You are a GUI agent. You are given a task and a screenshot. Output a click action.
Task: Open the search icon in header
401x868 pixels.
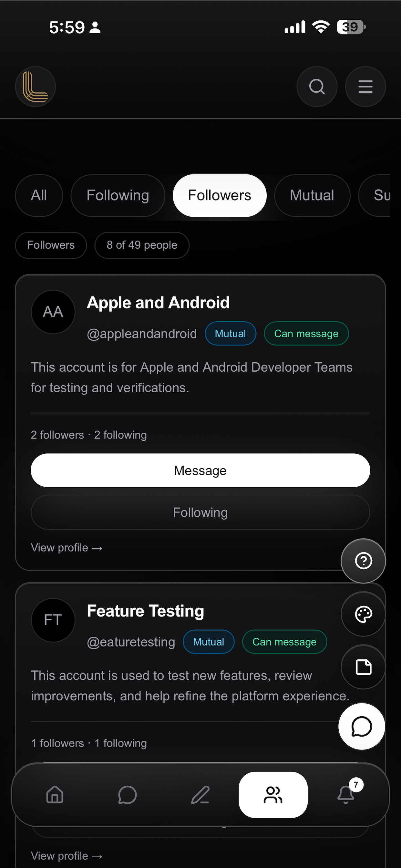tap(317, 87)
